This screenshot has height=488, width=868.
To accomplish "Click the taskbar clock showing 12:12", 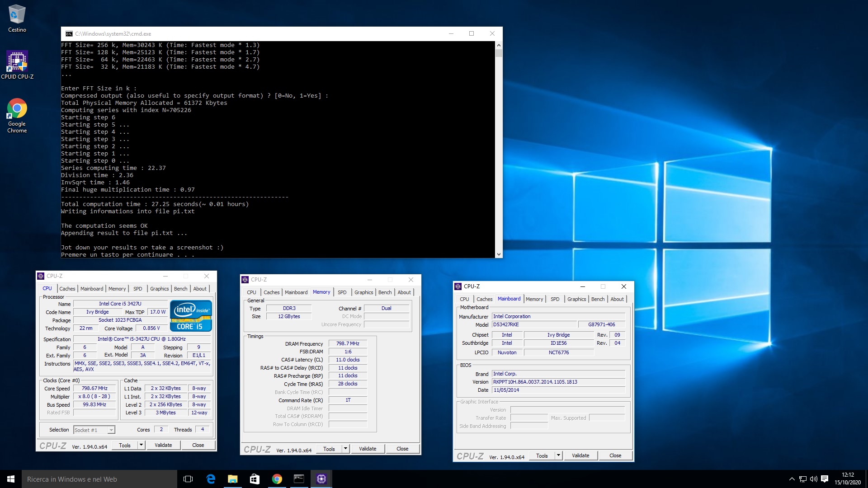I will tap(848, 479).
